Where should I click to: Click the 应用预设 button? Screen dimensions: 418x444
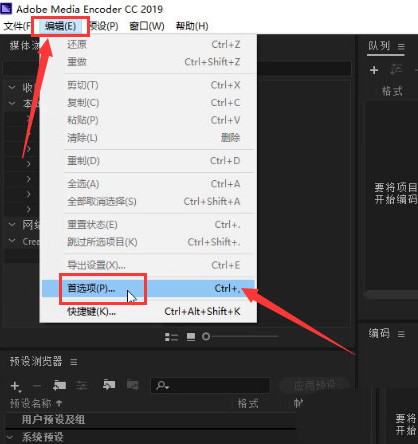314,385
